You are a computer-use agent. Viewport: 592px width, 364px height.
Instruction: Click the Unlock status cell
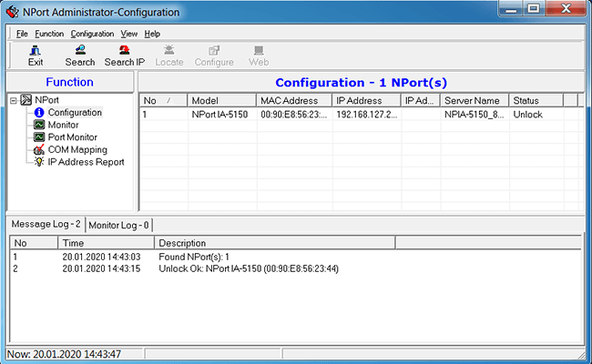pyautogui.click(x=528, y=115)
